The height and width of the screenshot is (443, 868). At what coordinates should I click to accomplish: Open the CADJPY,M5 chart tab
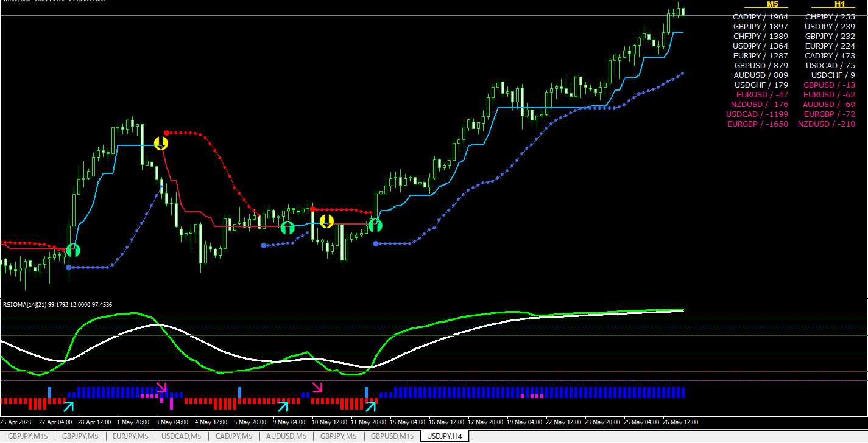(x=234, y=436)
